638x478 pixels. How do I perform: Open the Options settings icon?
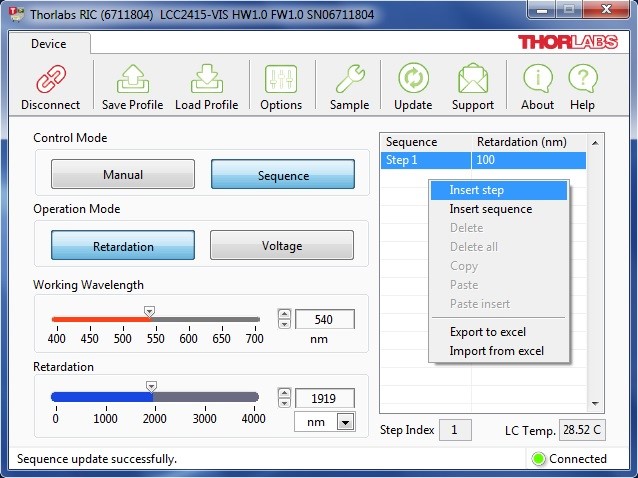(x=281, y=79)
